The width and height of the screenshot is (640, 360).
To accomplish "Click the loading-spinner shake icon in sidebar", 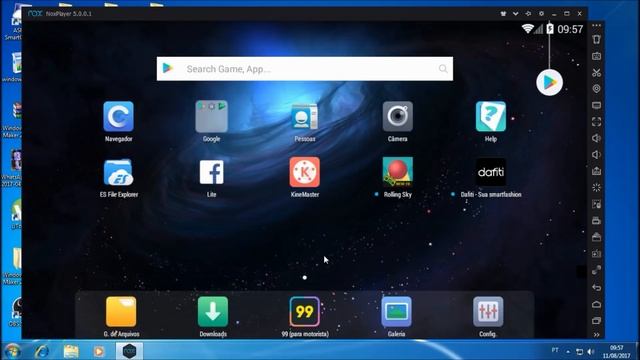I will pyautogui.click(x=596, y=187).
